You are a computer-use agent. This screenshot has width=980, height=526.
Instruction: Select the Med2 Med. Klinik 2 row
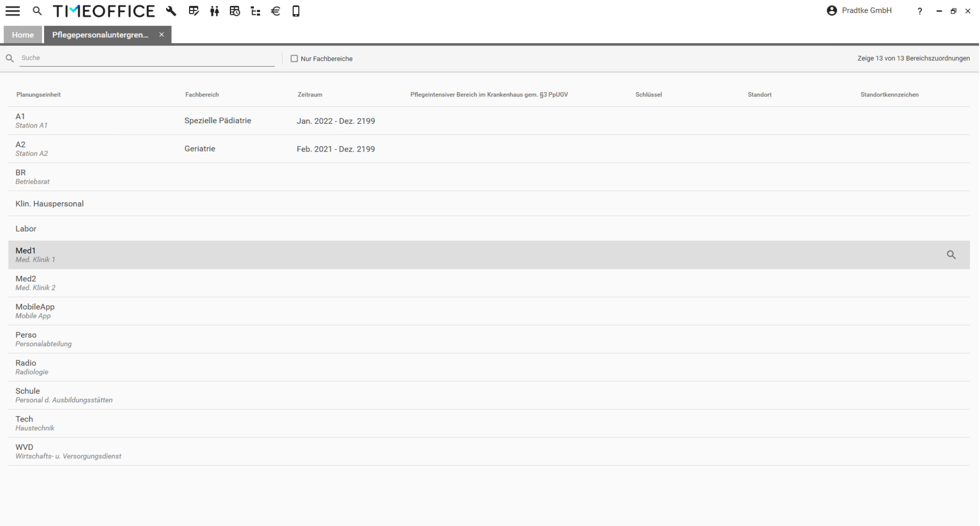coord(489,283)
